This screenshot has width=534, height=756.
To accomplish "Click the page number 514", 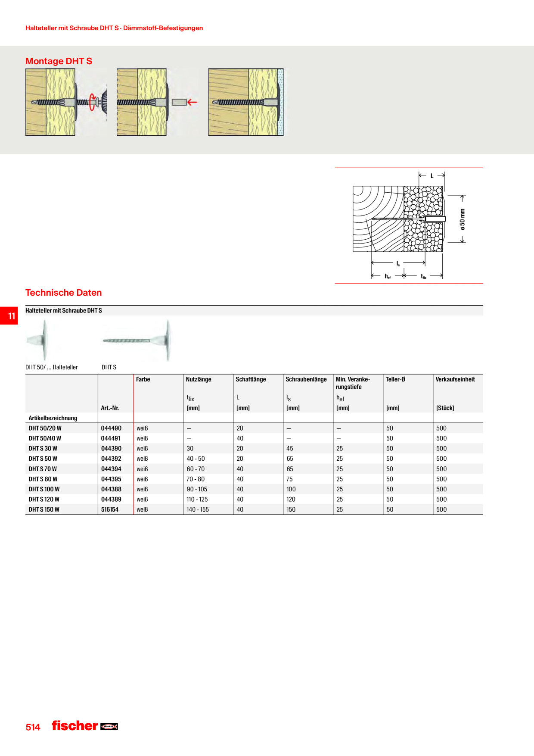I will [33, 727].
